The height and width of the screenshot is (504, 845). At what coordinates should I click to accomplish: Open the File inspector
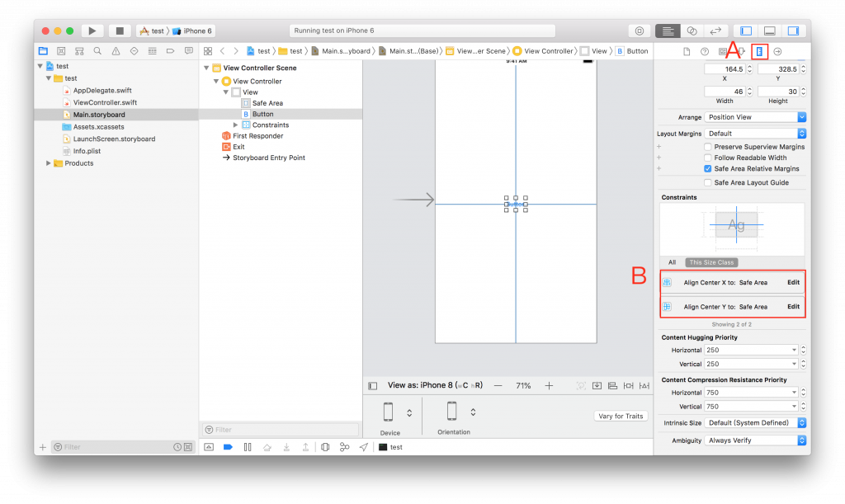(x=687, y=52)
